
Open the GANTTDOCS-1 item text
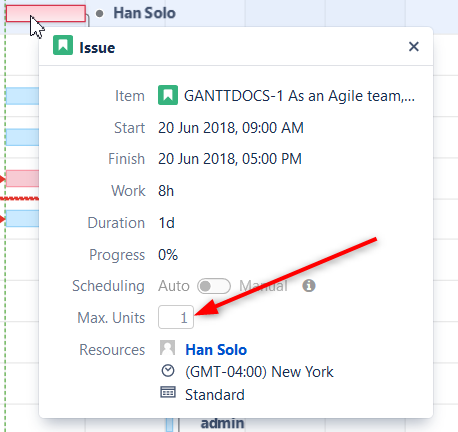[x=299, y=96]
